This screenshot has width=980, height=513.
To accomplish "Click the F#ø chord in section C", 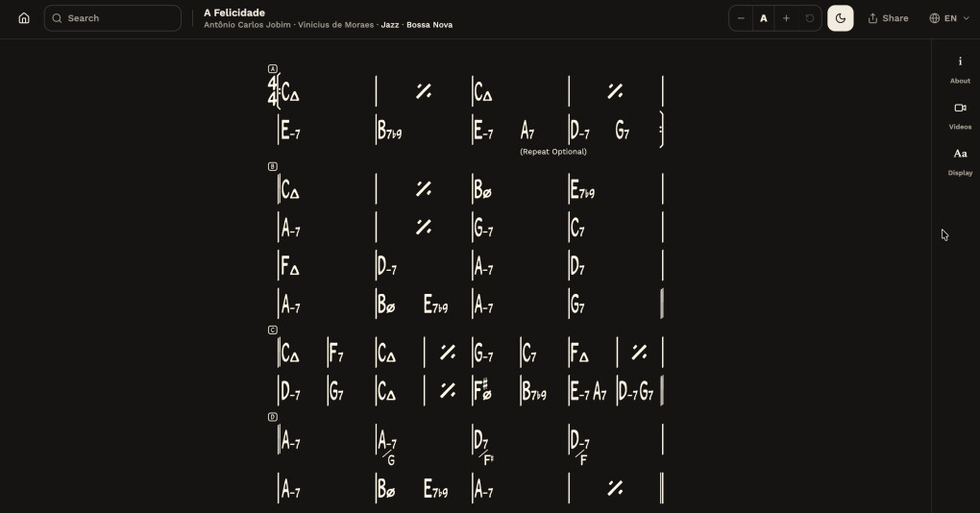I will click(482, 390).
